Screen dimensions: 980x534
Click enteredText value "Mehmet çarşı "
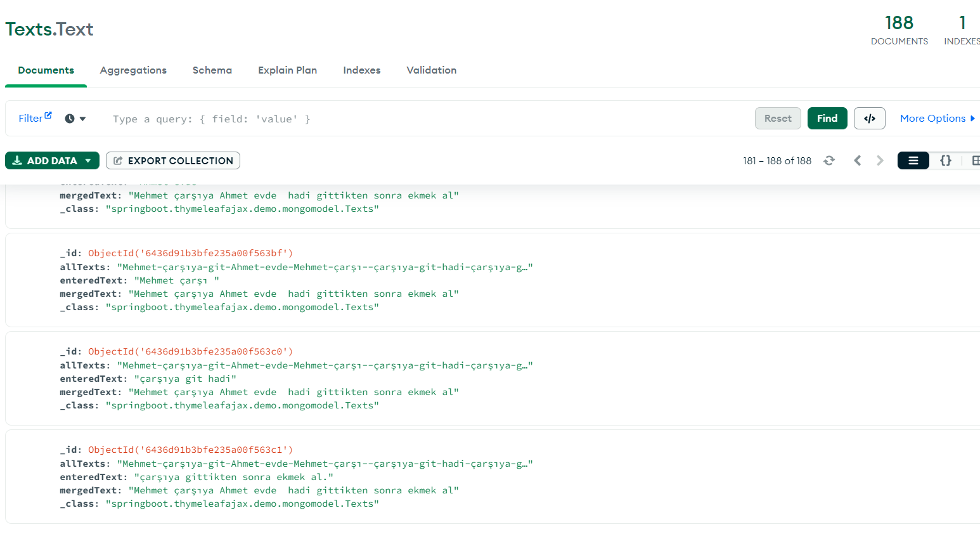pos(177,280)
